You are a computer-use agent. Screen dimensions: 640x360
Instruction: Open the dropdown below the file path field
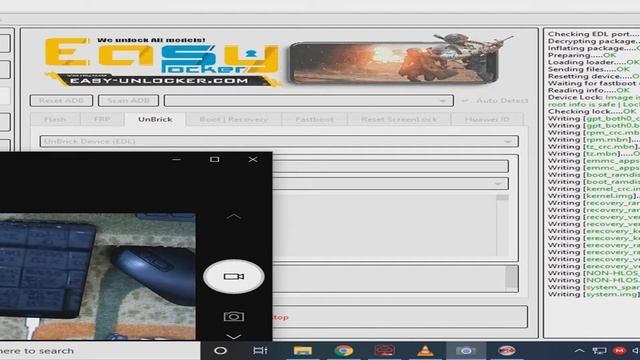point(390,184)
